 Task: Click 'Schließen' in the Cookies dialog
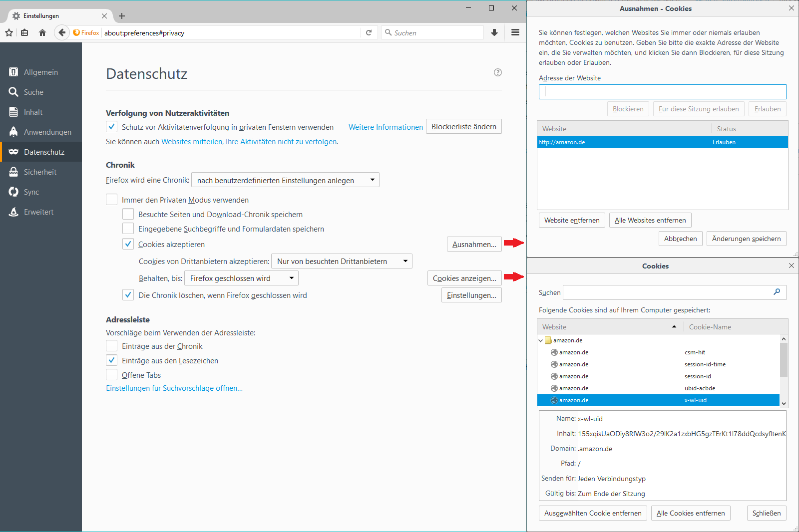(767, 513)
